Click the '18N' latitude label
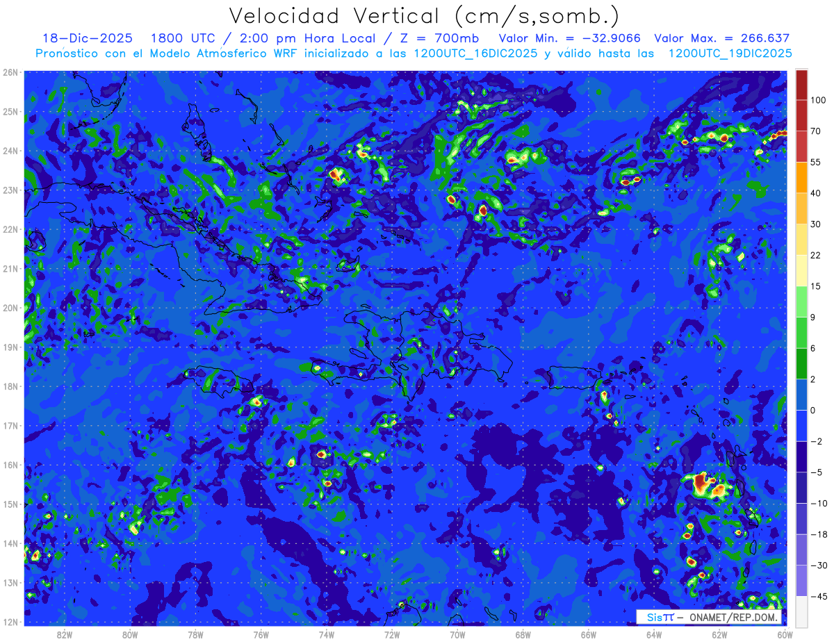834x644 pixels. 10,386
